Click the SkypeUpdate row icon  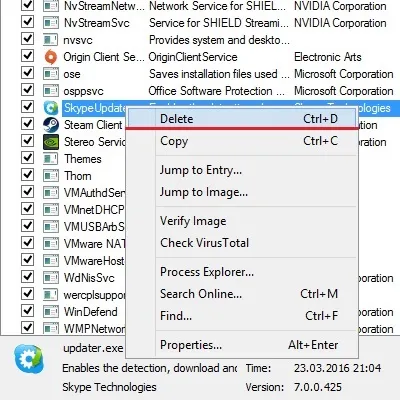coord(51,108)
